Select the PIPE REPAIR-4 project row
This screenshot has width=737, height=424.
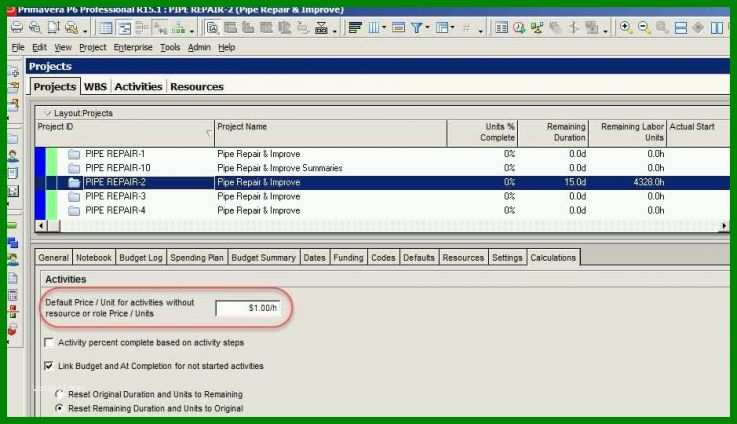click(382, 210)
